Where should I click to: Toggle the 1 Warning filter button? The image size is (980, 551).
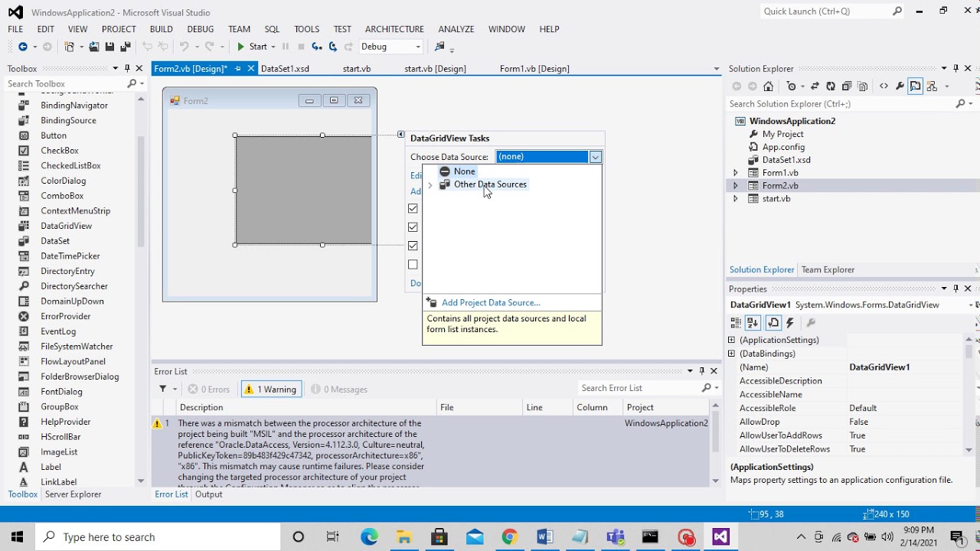click(x=270, y=389)
